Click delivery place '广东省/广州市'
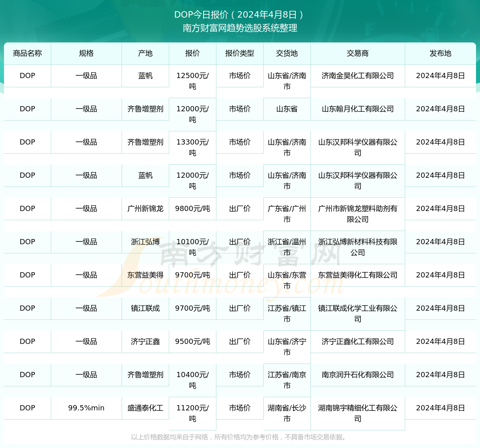The image size is (480, 448). [287, 214]
